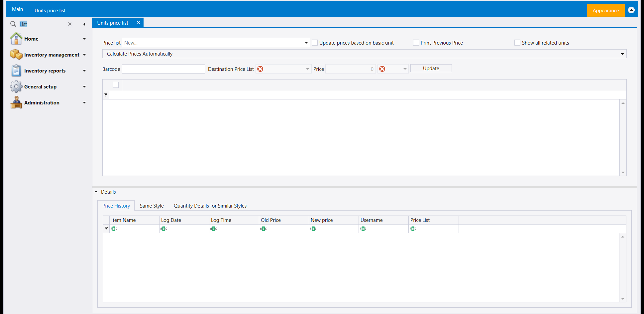Click the search magnifier icon
Image resolution: width=644 pixels, height=314 pixels.
(13, 24)
